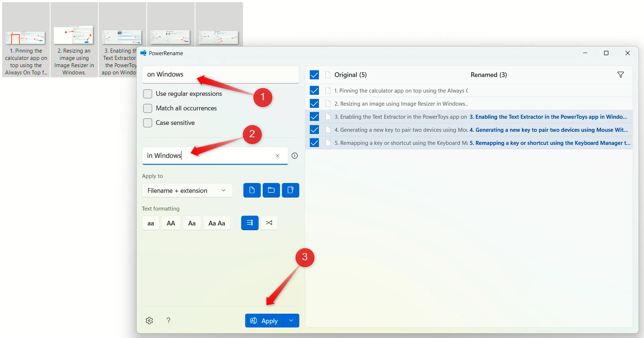Enable Match all occurrences checkbox
Image resolution: width=644 pixels, height=338 pixels.
pos(147,108)
